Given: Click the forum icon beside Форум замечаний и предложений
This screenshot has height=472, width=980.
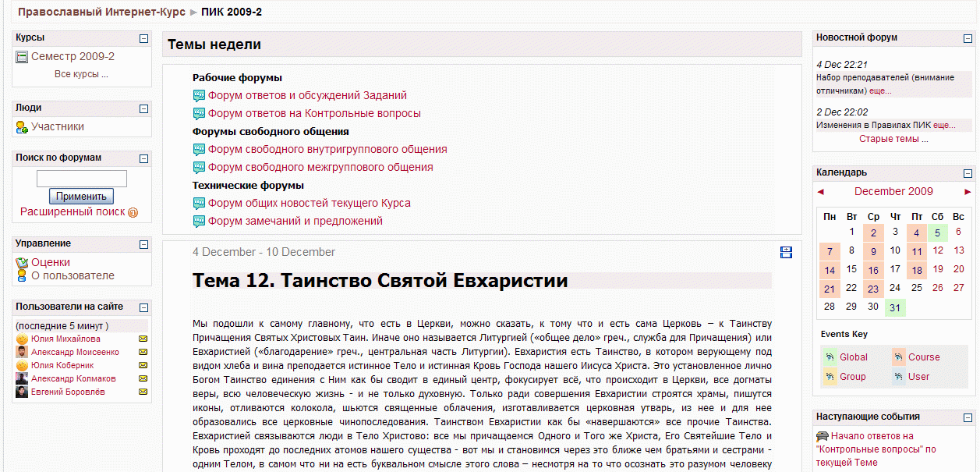Looking at the screenshot, I should coord(199,221).
